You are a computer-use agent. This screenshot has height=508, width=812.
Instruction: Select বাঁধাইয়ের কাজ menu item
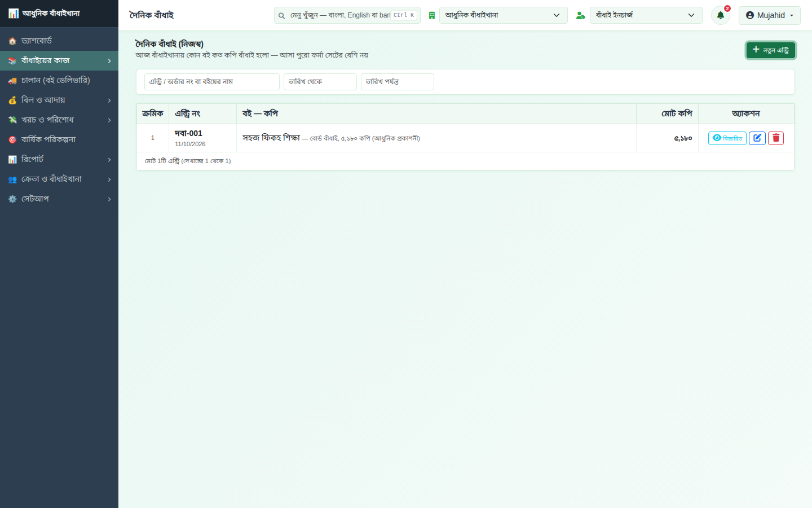click(x=59, y=60)
